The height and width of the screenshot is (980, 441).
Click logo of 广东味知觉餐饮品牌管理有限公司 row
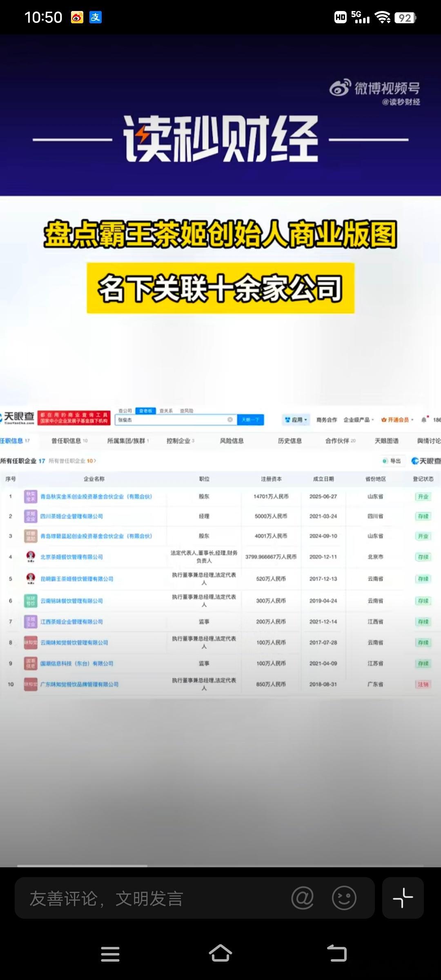[31, 684]
